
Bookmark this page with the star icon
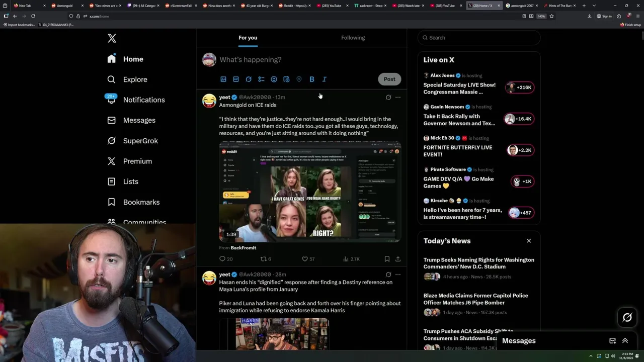click(551, 16)
